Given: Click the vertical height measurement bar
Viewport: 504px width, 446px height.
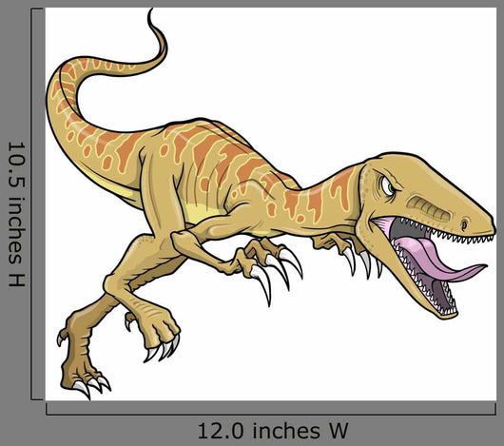Looking at the screenshot, I should (37, 204).
